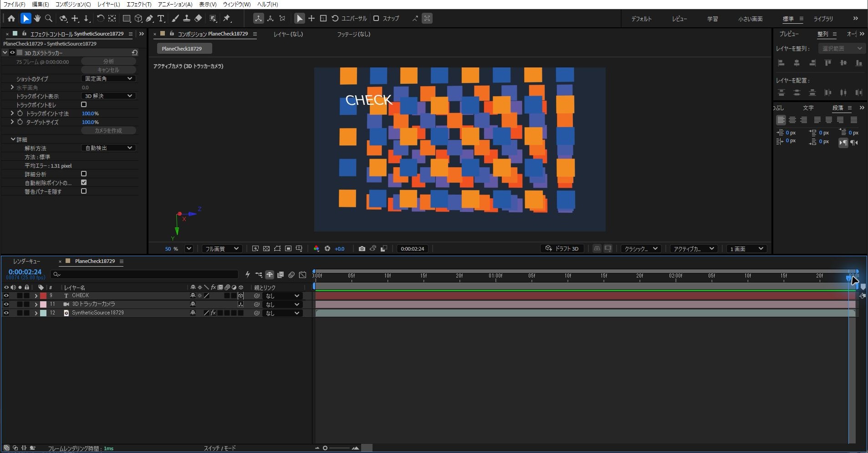Click the Home icon in toolbar
The width and height of the screenshot is (868, 453).
[x=11, y=19]
